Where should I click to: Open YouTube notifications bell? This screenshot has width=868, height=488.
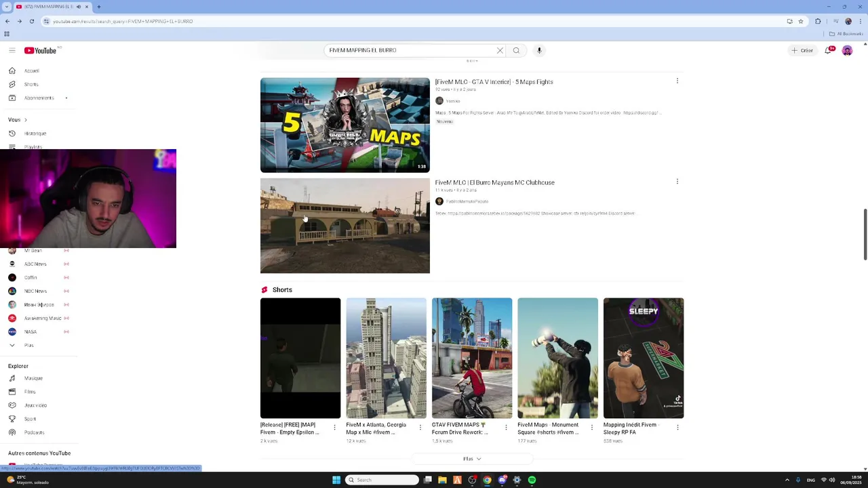coord(828,50)
